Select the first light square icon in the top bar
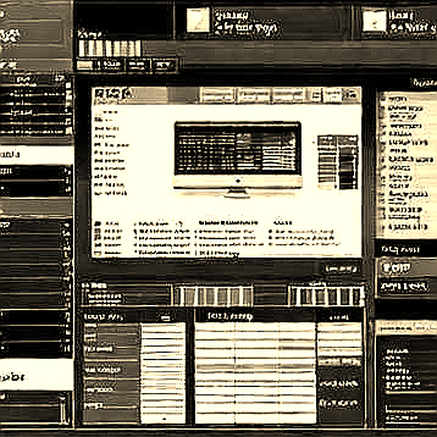 pyautogui.click(x=198, y=20)
